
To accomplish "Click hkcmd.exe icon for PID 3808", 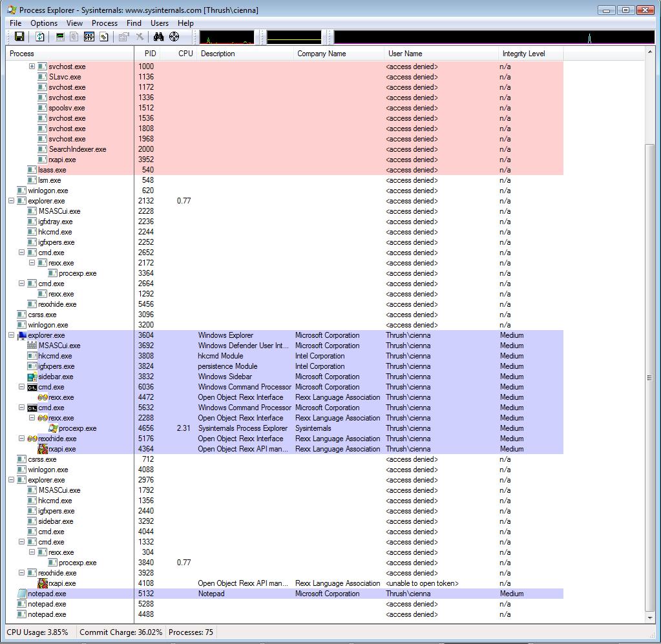I will tap(32, 356).
